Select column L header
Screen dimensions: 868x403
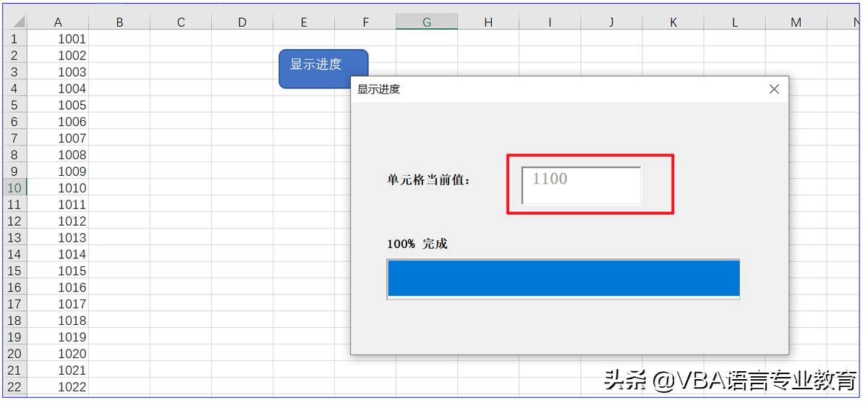pyautogui.click(x=734, y=22)
